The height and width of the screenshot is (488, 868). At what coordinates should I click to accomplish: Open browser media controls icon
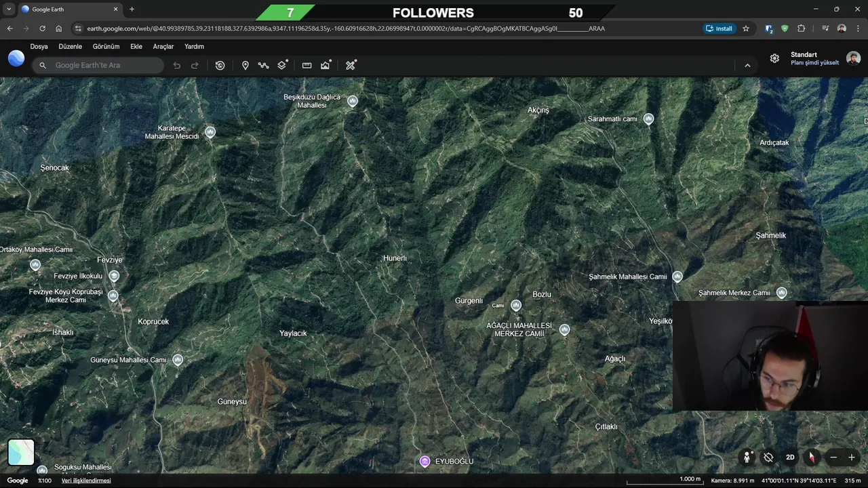pos(825,28)
